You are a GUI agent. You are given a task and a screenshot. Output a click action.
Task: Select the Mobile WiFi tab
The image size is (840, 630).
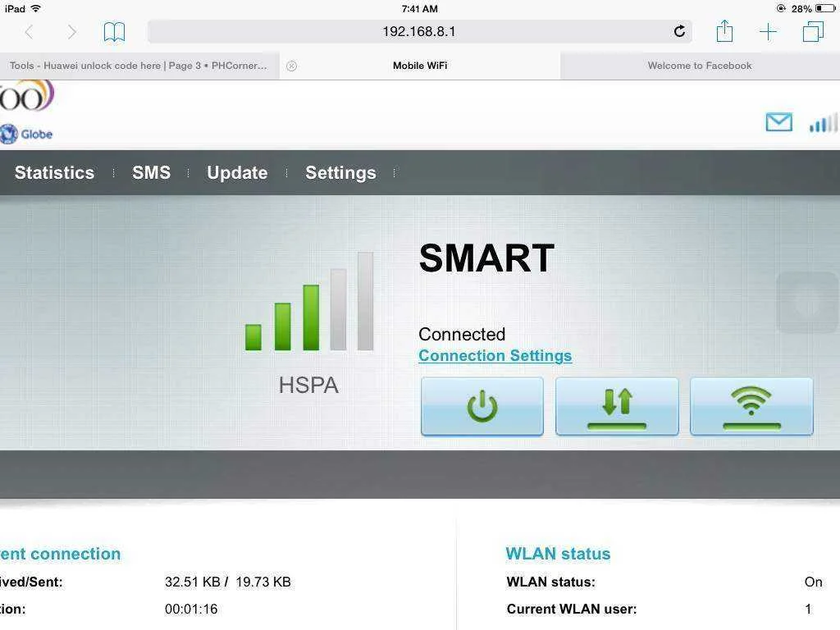pos(420,66)
